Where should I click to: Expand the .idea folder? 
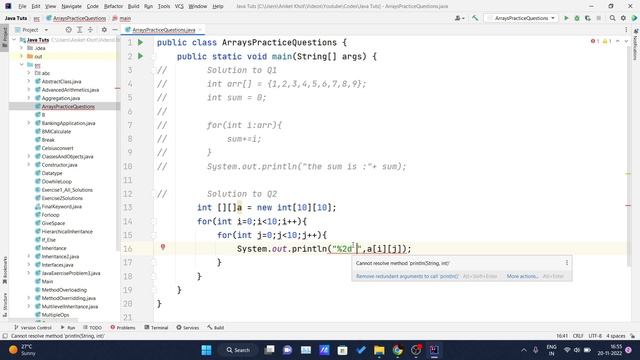(x=22, y=48)
